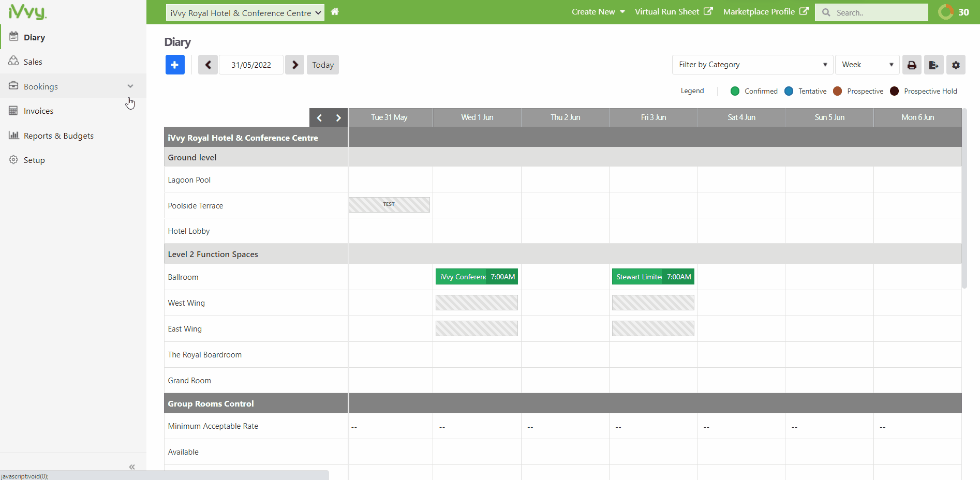The image size is (980, 480).
Task: Click Prospective Hold dark legend swatch
Action: 894,91
